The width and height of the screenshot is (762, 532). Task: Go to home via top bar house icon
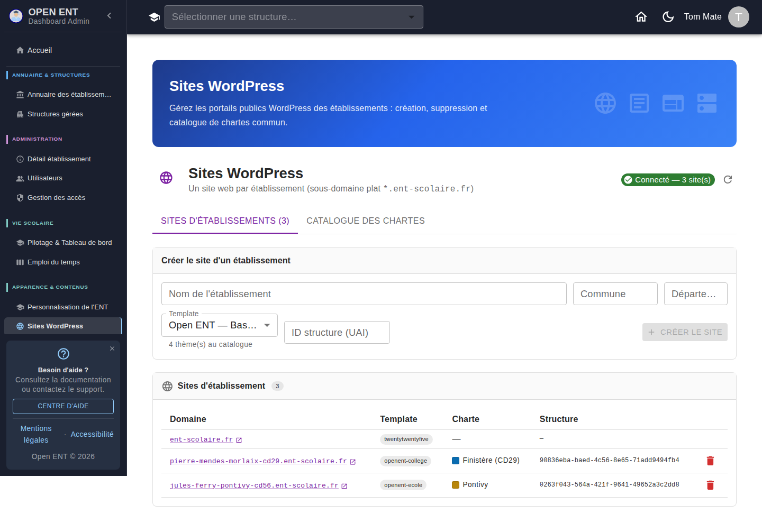coord(641,17)
